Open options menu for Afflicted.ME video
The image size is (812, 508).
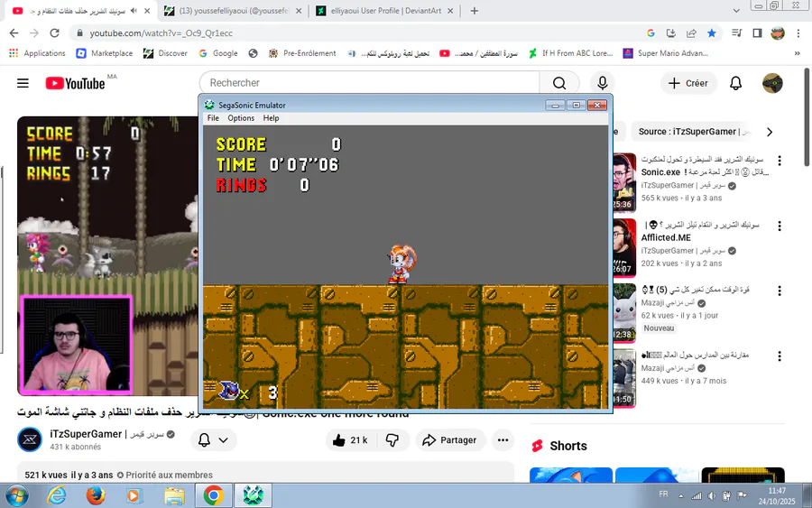780,226
